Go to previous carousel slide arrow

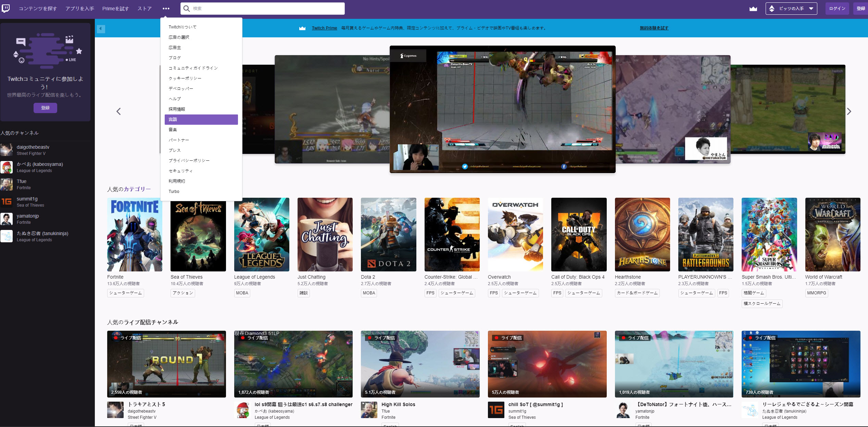[x=118, y=111]
